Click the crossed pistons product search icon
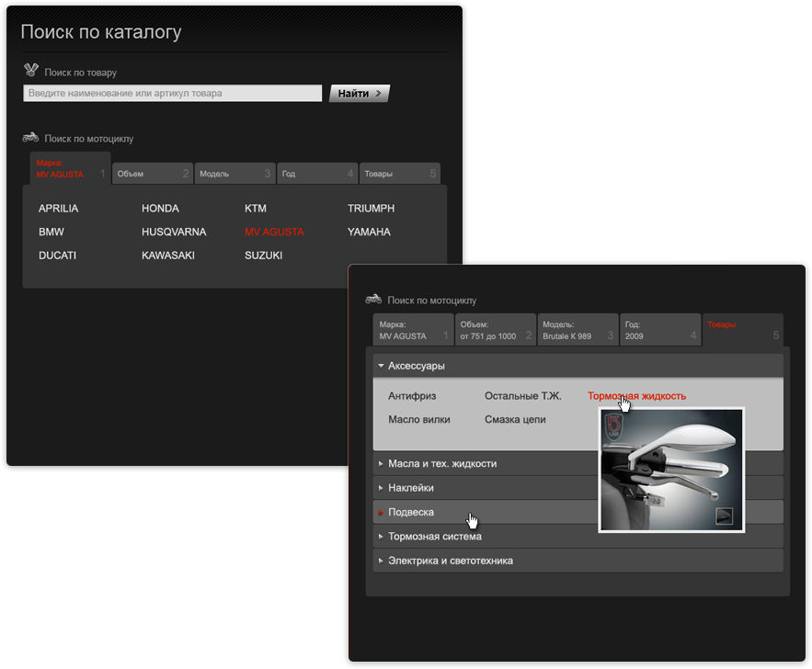 pos(31,70)
